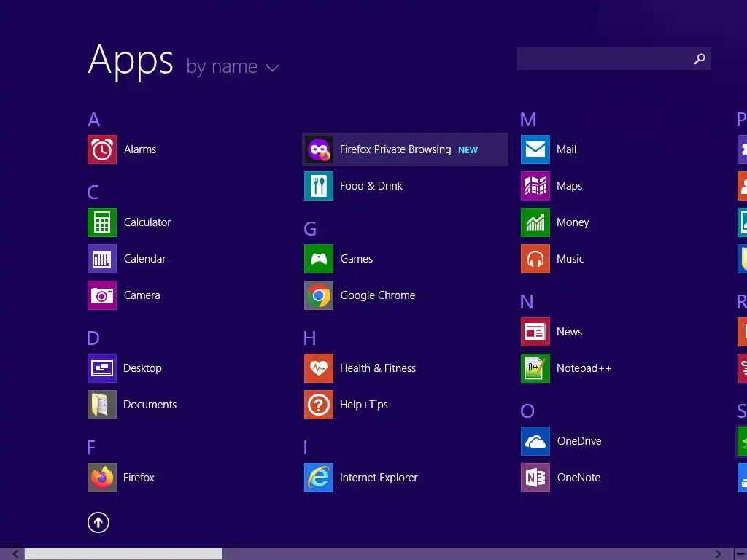Launch the OneNote icon
Screen dimensions: 747x560
click(535, 478)
